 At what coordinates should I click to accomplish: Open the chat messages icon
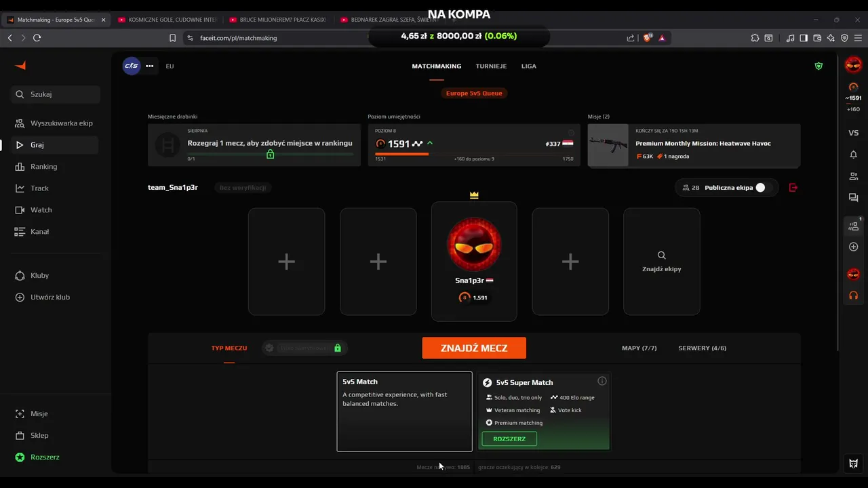(854, 198)
